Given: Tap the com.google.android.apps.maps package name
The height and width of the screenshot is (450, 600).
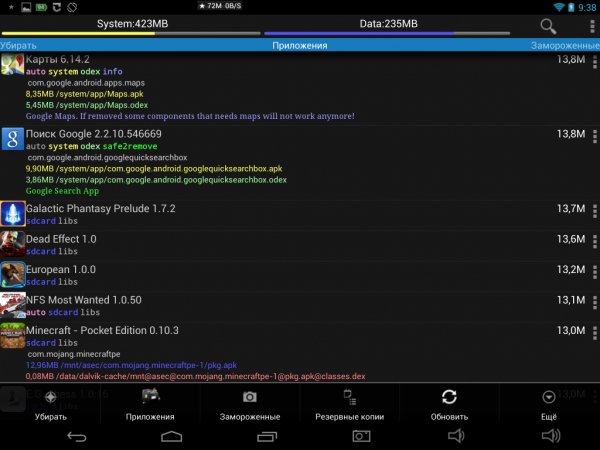Looking at the screenshot, I should (86, 83).
